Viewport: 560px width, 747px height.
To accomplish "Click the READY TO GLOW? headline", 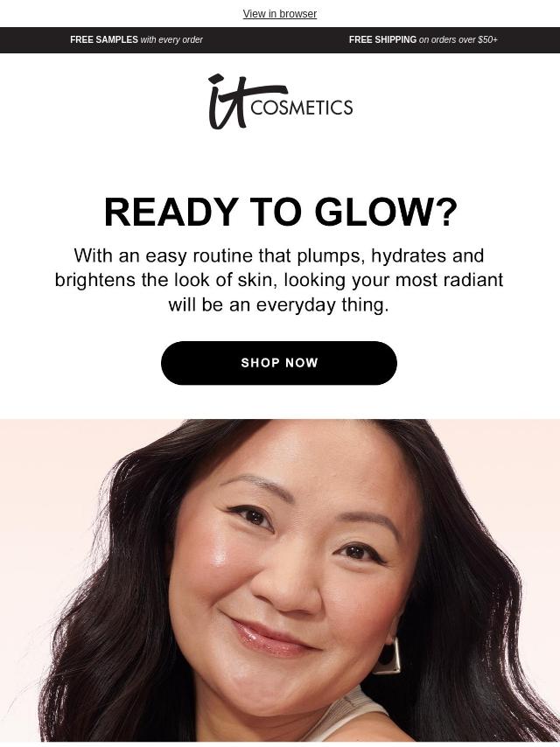I will pos(280,212).
